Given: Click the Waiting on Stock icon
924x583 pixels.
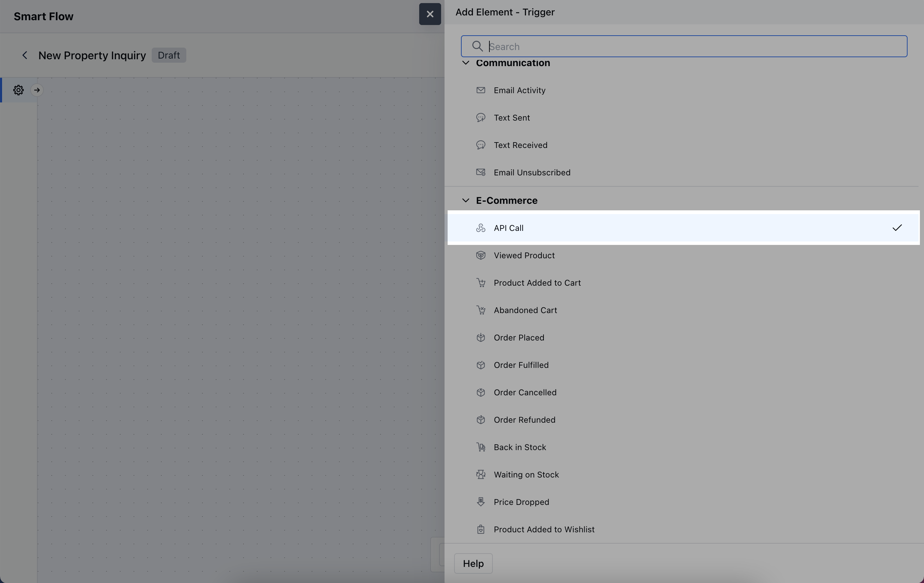Looking at the screenshot, I should pos(480,475).
